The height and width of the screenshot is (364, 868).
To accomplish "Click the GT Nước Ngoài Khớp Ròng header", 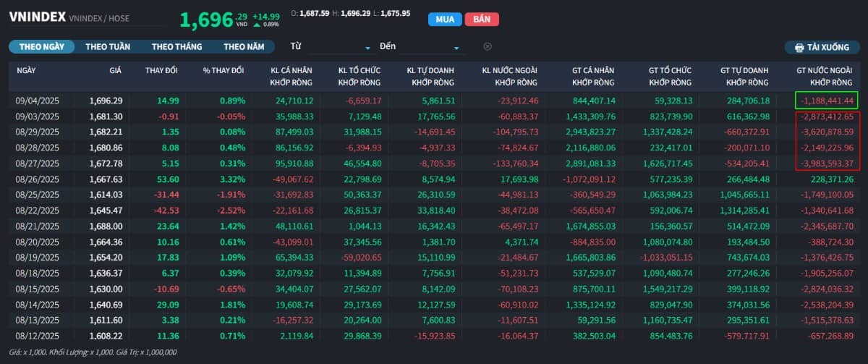I will pyautogui.click(x=825, y=76).
